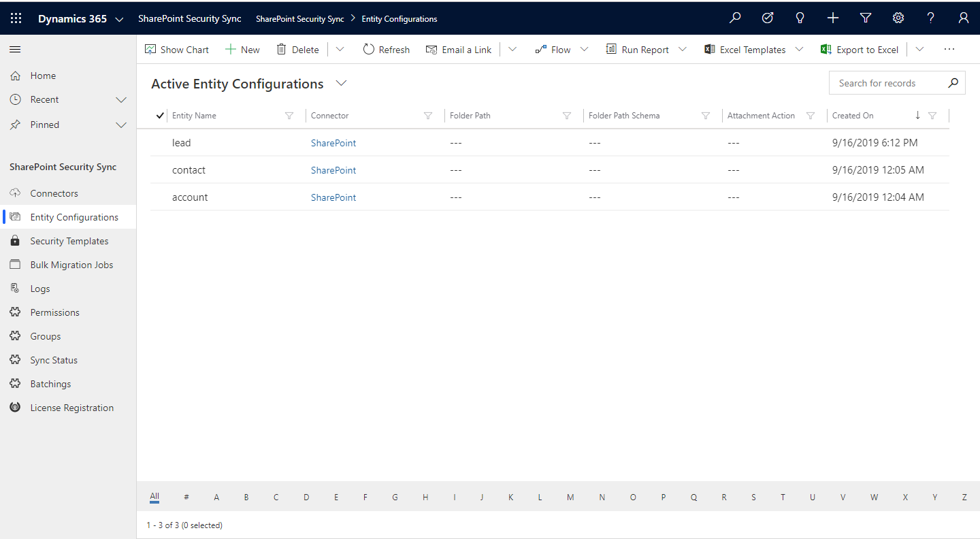980x539 pixels.
Task: Filter the Created On column
Action: pyautogui.click(x=932, y=116)
